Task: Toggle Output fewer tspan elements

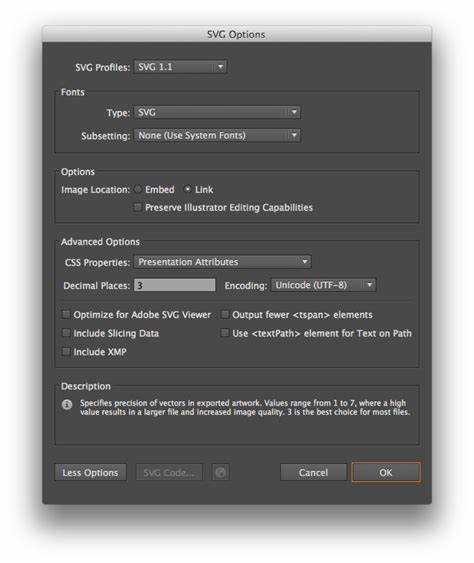Action: pos(224,315)
